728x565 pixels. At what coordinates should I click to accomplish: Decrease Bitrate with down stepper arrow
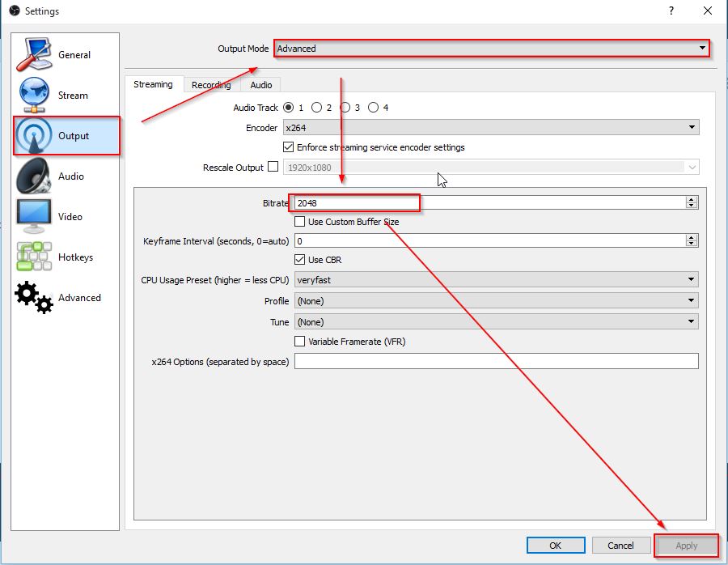[x=692, y=206]
